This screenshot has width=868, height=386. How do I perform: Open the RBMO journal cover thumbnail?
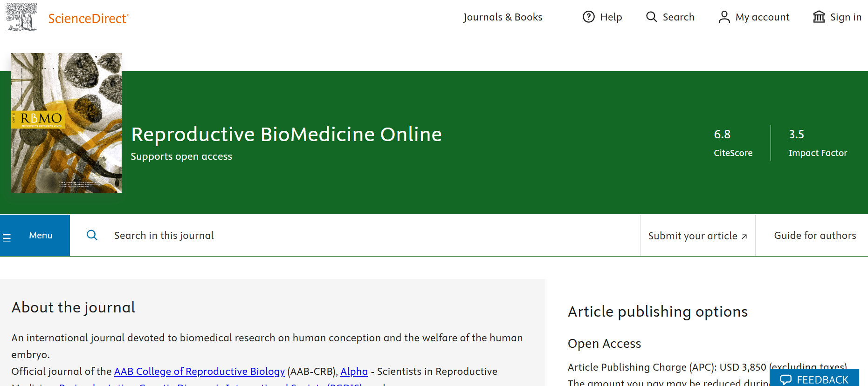[66, 123]
